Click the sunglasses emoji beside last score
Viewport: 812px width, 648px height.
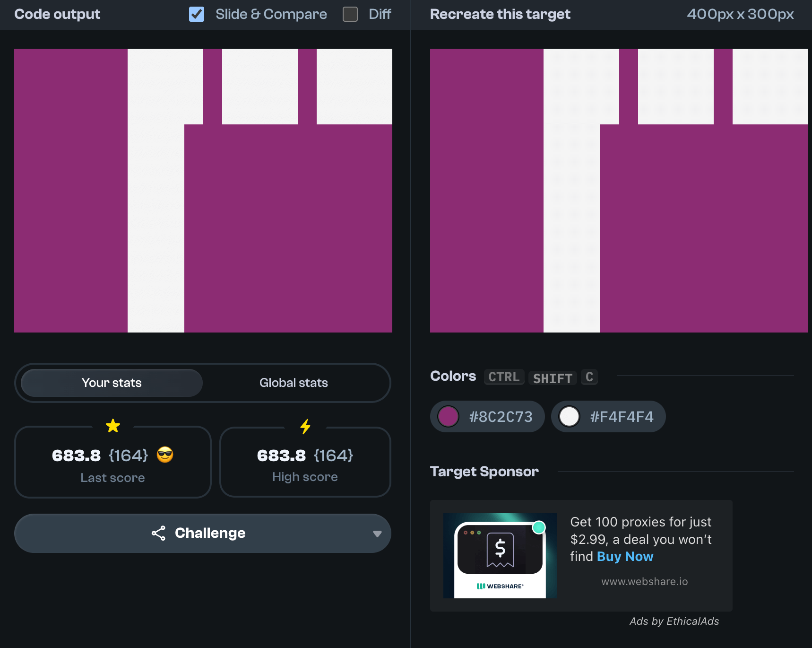(165, 455)
